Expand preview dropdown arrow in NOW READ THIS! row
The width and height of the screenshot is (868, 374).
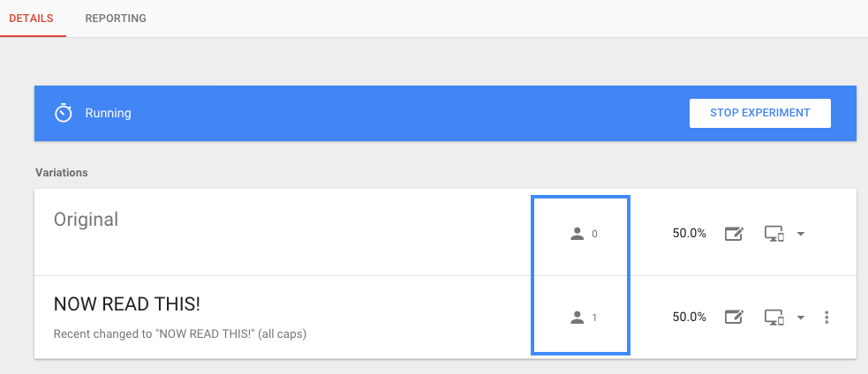click(x=801, y=318)
